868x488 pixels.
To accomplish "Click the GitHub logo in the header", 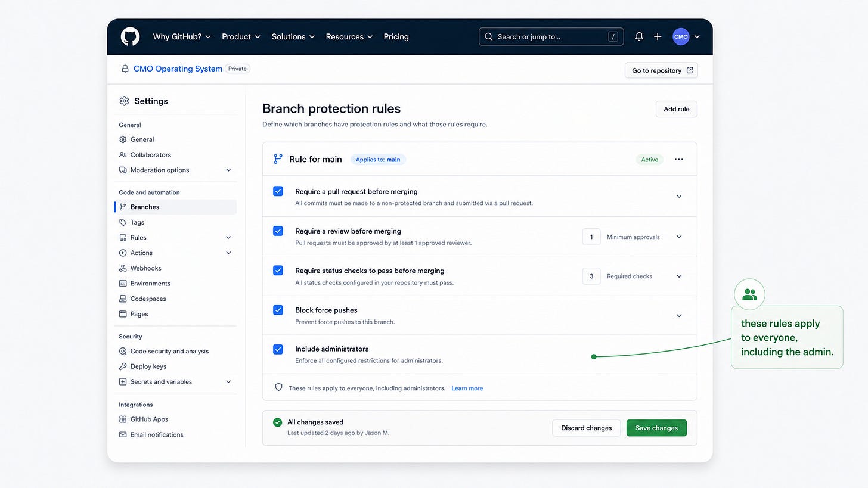I will 130,36.
